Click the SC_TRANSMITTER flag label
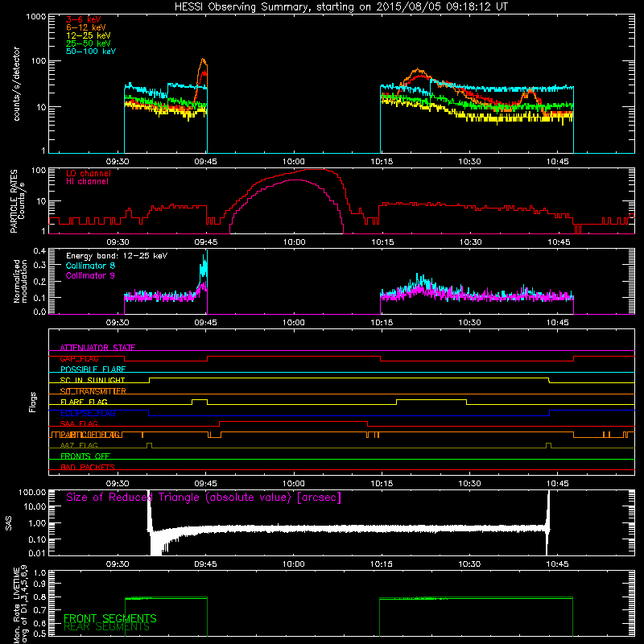Image resolution: width=644 pixels, height=644 pixels. point(93,391)
